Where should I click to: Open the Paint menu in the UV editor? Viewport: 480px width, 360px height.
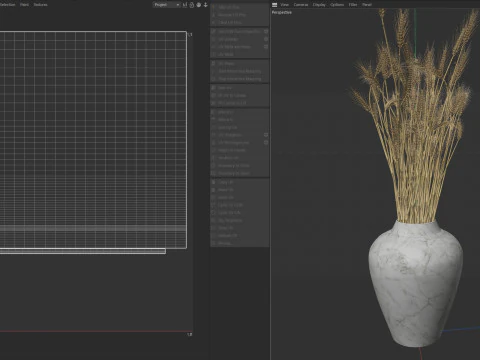(24, 5)
